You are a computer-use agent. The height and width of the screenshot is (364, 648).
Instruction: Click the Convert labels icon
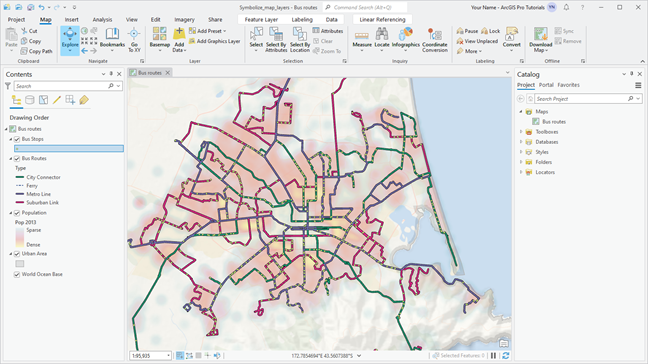(512, 34)
